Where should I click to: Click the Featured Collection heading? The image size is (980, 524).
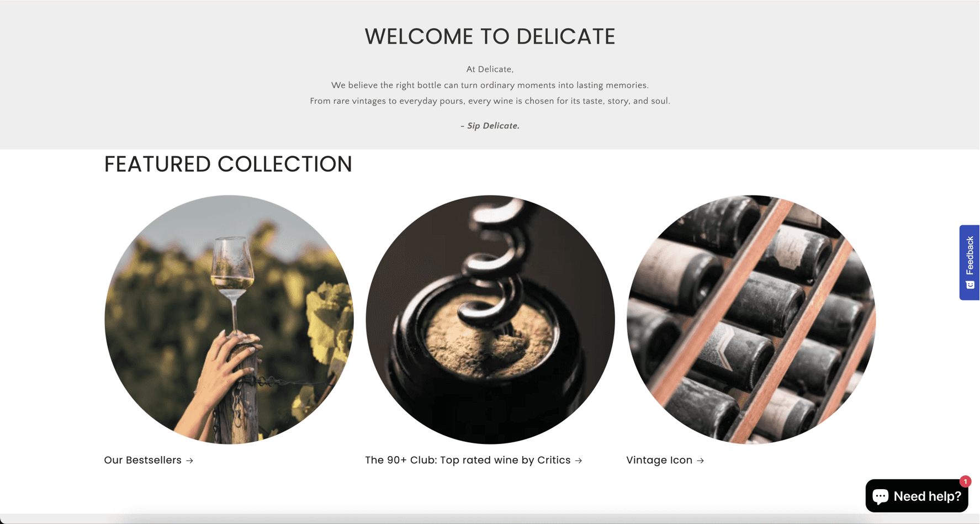point(228,164)
